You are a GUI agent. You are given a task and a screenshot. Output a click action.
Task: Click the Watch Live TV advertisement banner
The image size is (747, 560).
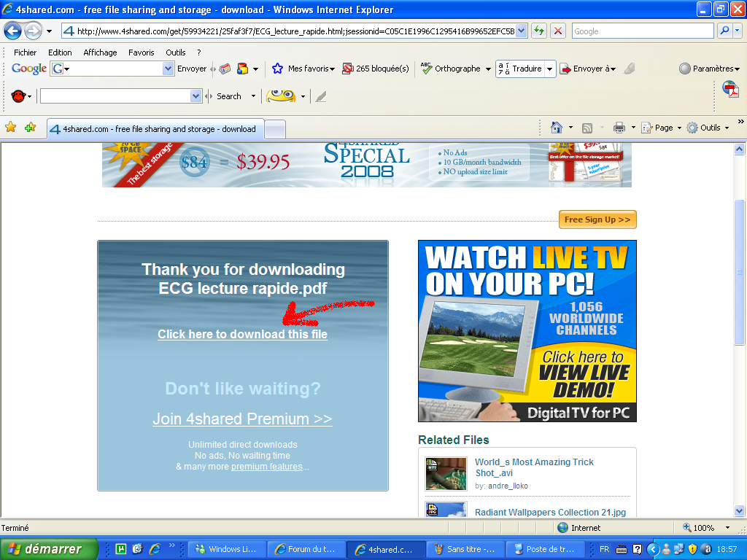coord(527,331)
